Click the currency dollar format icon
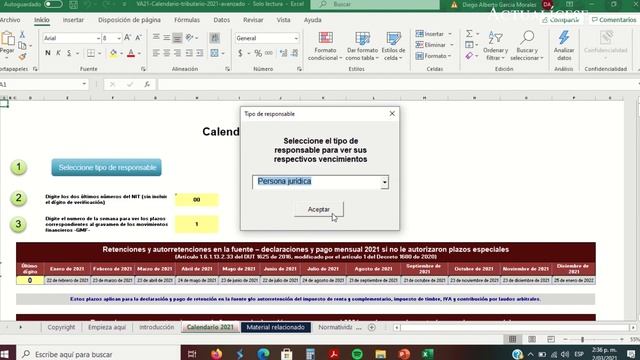640x360 pixels. 240,53
